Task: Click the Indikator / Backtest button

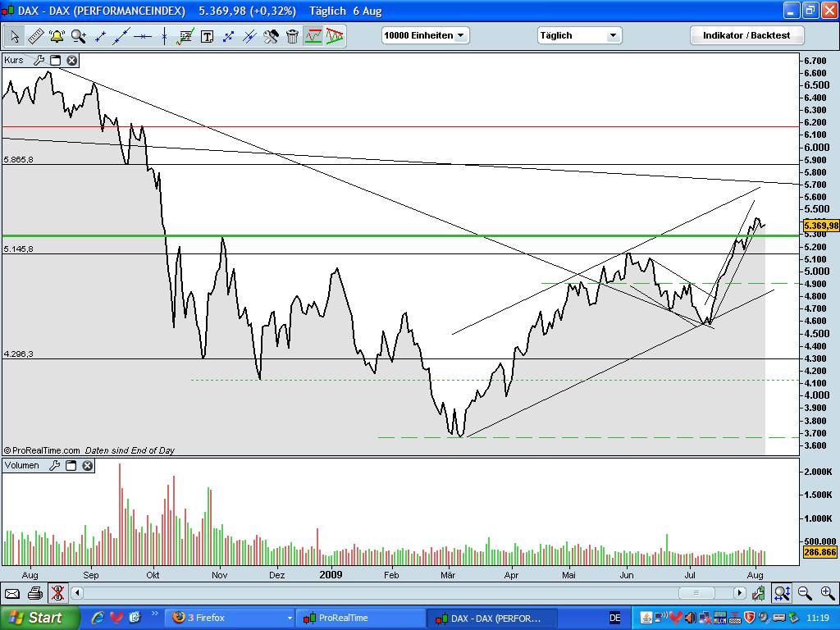Action: click(x=746, y=35)
